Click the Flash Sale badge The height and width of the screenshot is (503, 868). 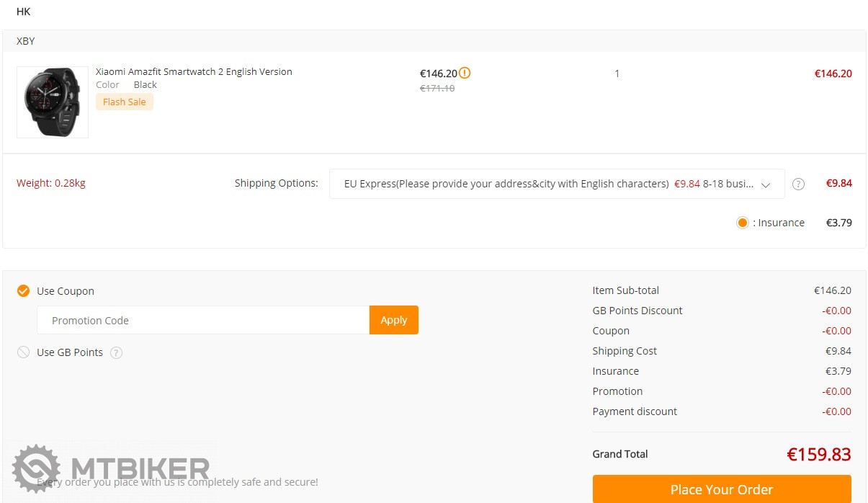(125, 102)
